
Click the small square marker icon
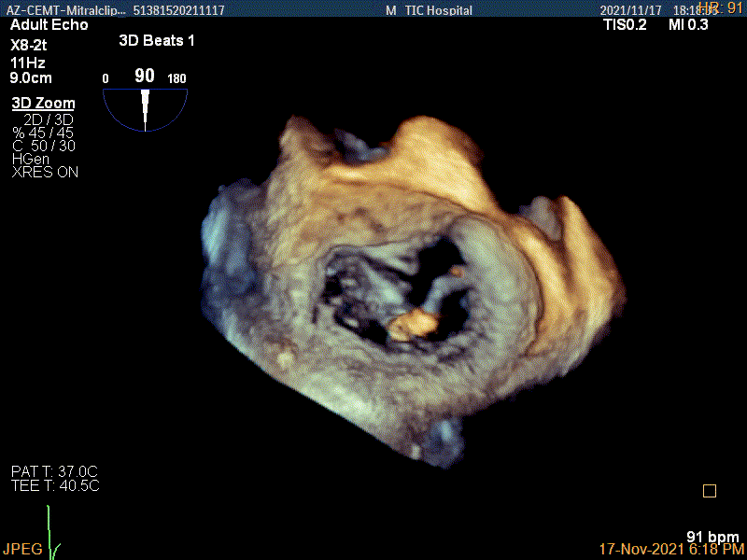click(709, 491)
